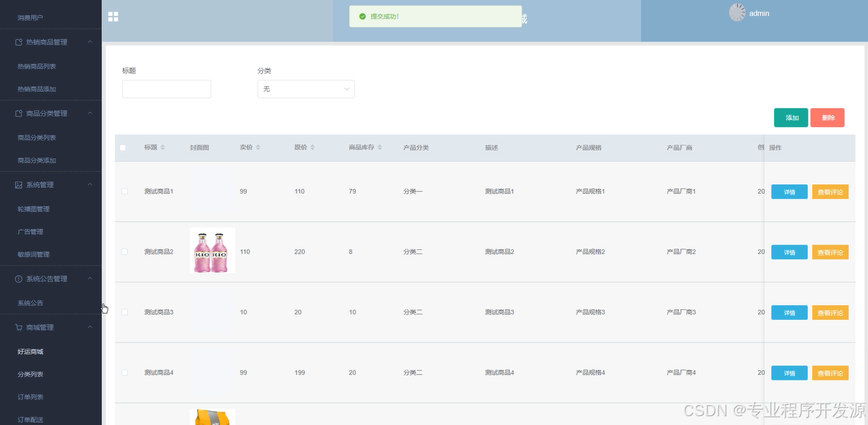Click stock value 79 in 测试商品1 row

pyautogui.click(x=353, y=191)
